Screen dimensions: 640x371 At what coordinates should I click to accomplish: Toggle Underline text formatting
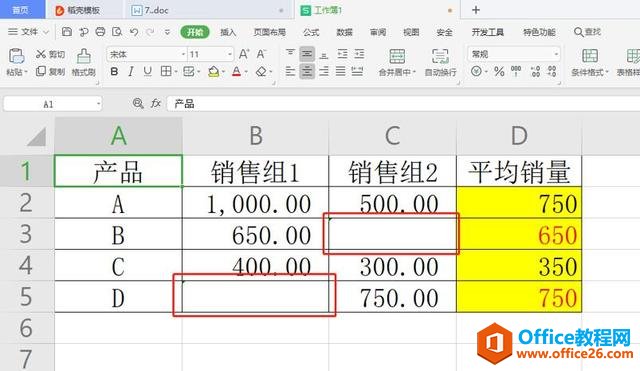point(148,72)
